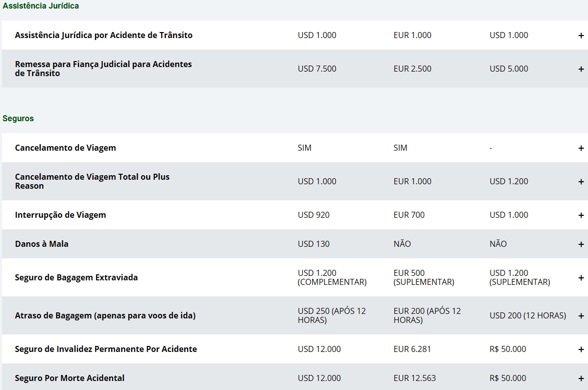Screen dimensions: 588x390
Task: Expand Seguro de Bagagem Extraviada details
Action: click(581, 278)
